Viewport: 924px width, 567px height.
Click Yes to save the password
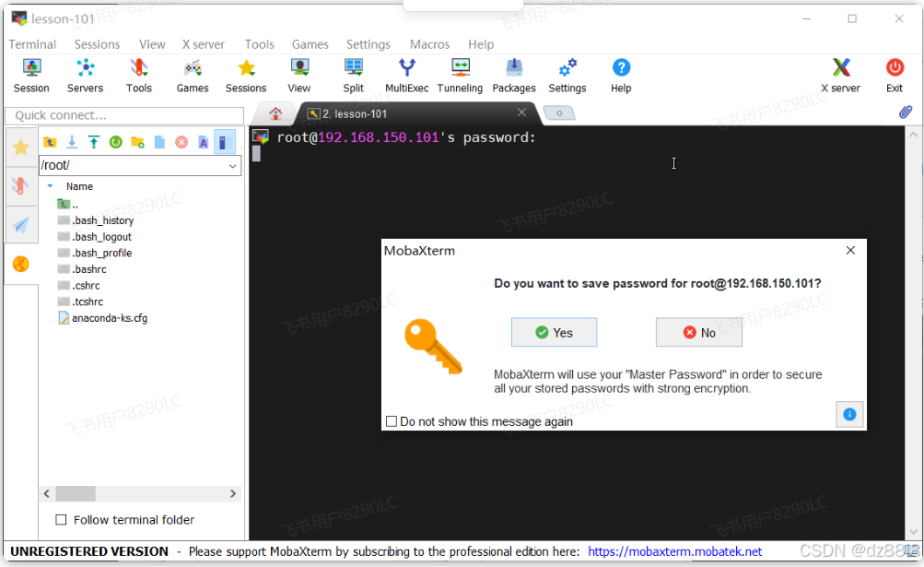click(x=554, y=332)
